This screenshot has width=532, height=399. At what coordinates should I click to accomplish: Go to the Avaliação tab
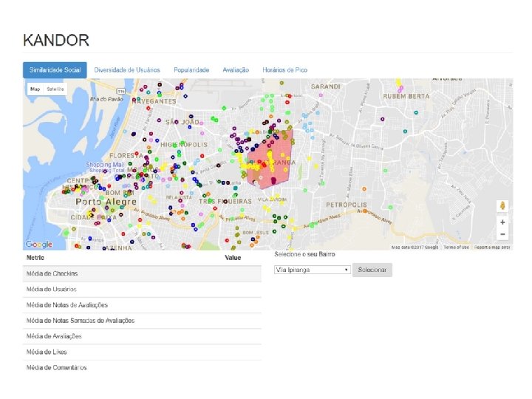(236, 70)
